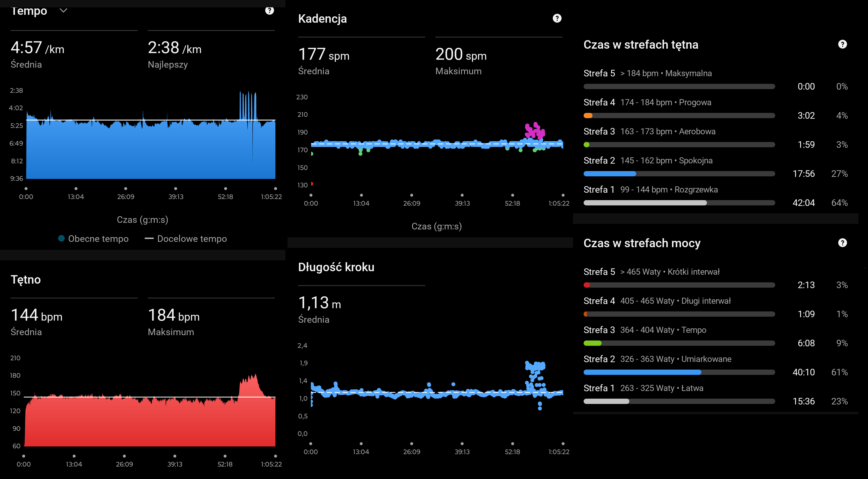Expand the Tempo dropdown chevron

point(63,11)
